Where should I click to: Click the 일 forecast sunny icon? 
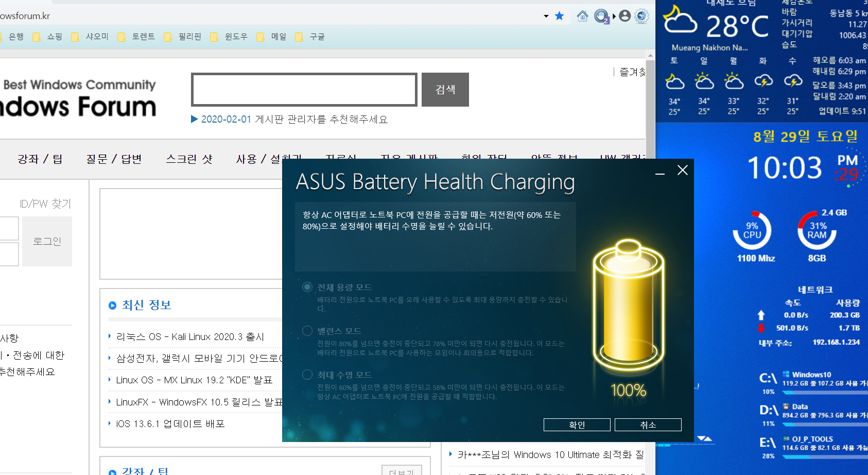point(704,81)
